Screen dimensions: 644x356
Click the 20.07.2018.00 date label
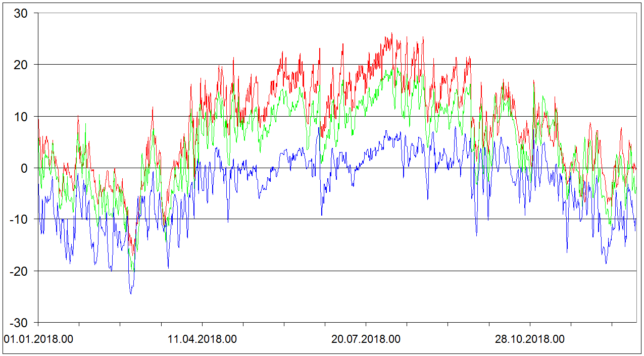(x=366, y=339)
